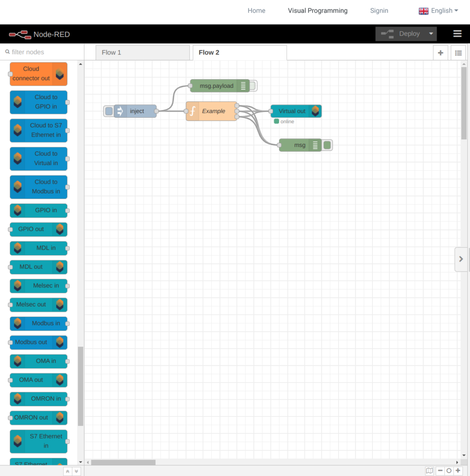Click the palette vertical scrollbar thumb
The height and width of the screenshot is (476, 470).
click(x=80, y=386)
